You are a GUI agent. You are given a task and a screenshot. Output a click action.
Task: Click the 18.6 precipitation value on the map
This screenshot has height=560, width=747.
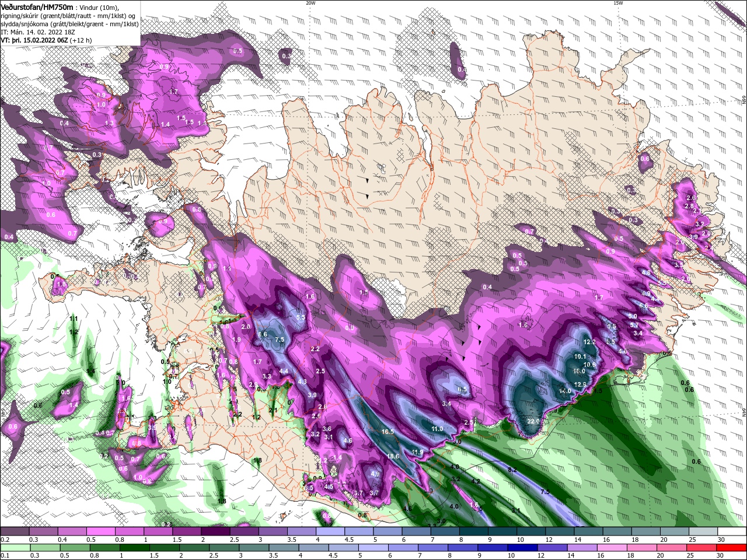[393, 456]
